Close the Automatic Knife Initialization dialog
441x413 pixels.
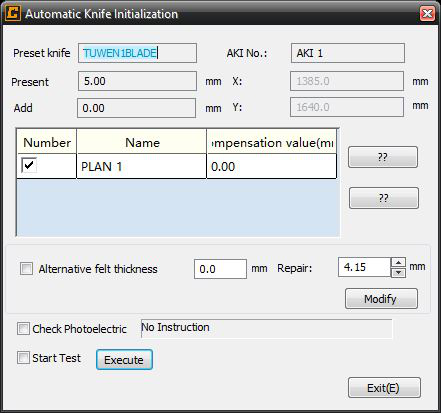click(427, 14)
